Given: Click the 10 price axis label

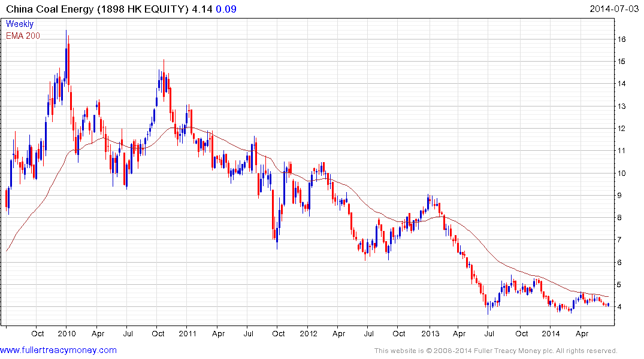Looking at the screenshot, I should (621, 173).
